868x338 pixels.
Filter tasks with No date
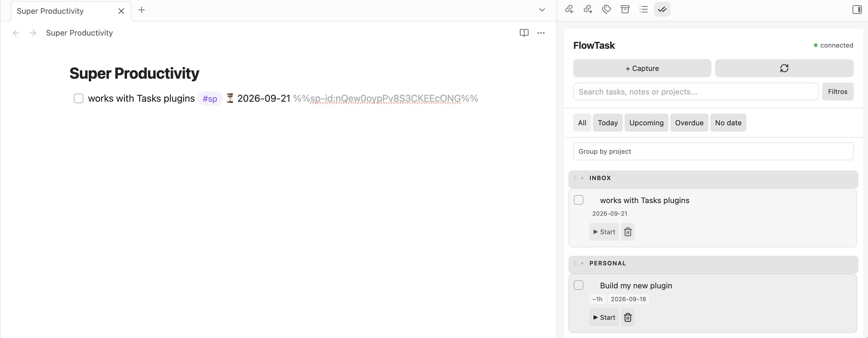pyautogui.click(x=728, y=123)
